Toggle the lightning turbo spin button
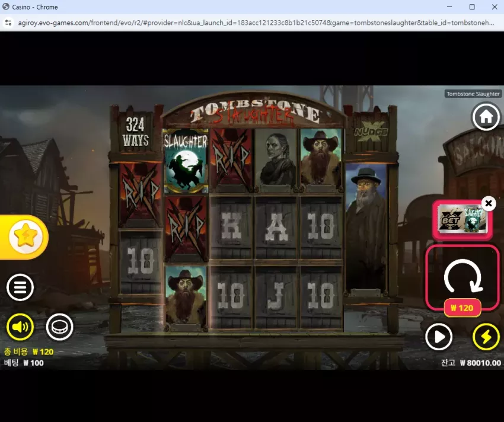This screenshot has width=504, height=422. [x=486, y=337]
